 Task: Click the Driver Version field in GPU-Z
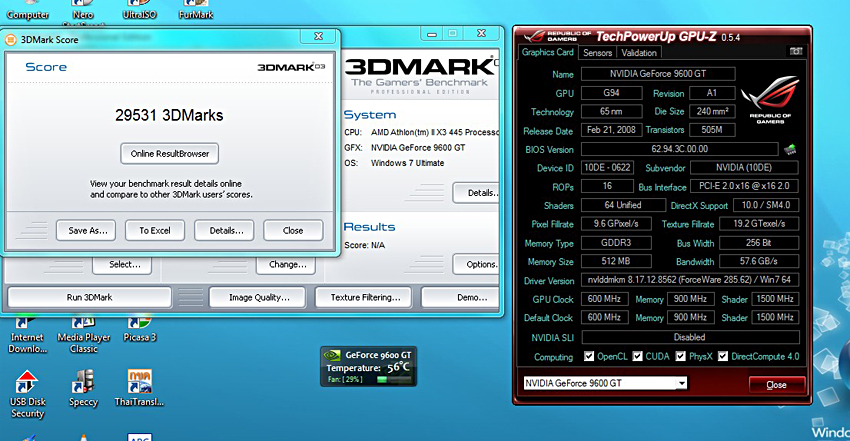click(690, 280)
